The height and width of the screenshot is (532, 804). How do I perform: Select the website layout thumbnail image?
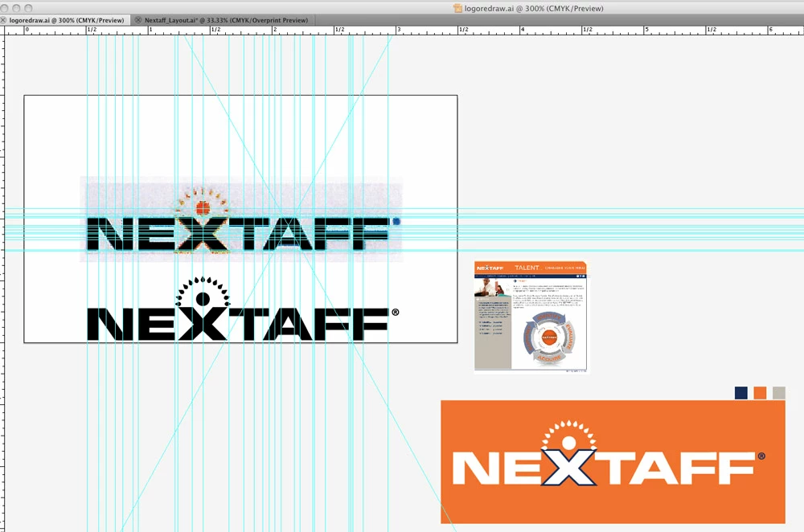tap(531, 317)
